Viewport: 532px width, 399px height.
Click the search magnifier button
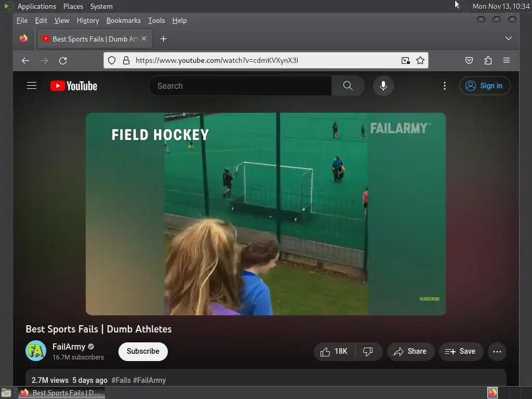348,86
